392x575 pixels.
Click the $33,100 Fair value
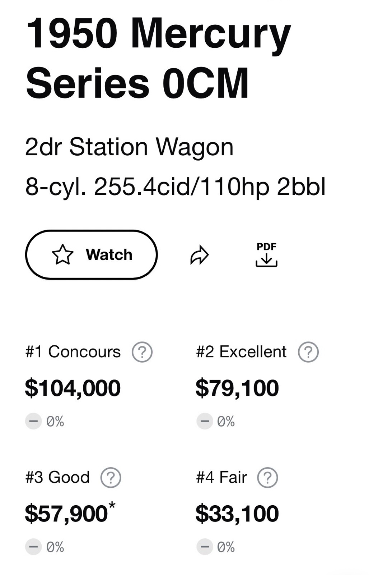tap(237, 514)
